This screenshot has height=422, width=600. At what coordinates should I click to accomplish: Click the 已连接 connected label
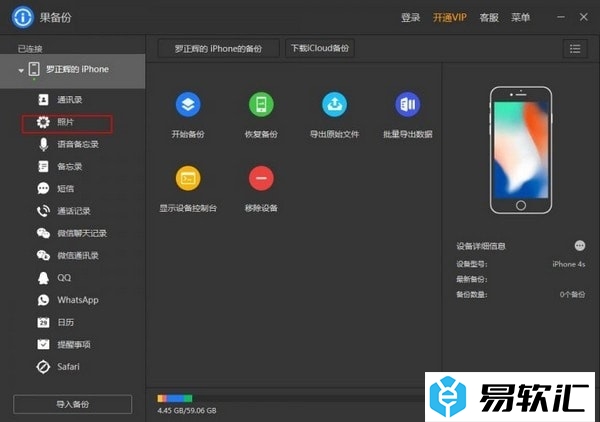click(x=30, y=49)
